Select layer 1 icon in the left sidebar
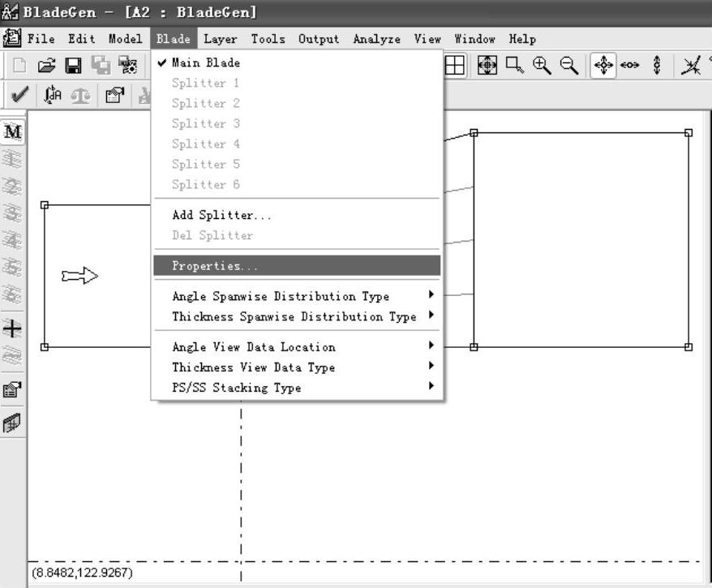Viewport: 712px width, 588px height. 12,159
